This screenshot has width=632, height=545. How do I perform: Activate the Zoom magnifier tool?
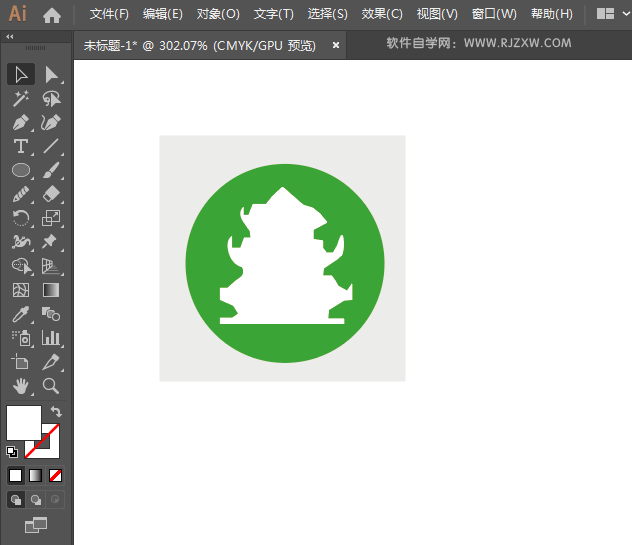(x=51, y=385)
